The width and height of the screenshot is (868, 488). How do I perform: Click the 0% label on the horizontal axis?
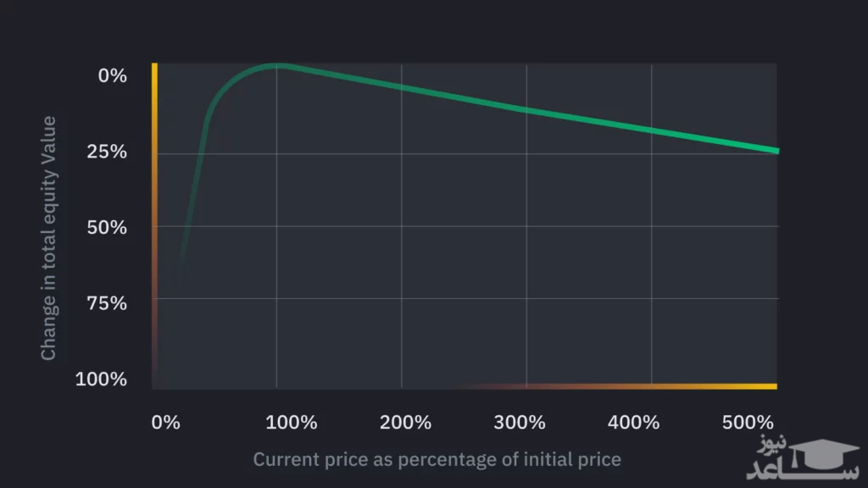tap(165, 422)
